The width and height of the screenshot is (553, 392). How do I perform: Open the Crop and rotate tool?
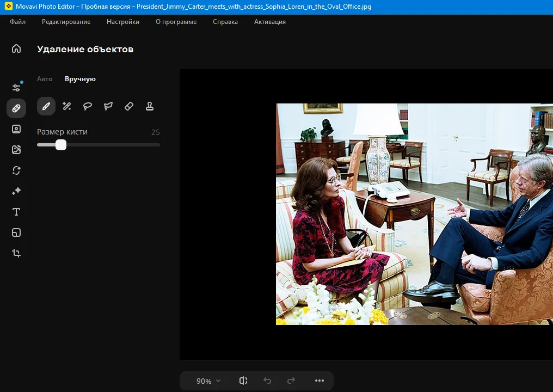(16, 253)
